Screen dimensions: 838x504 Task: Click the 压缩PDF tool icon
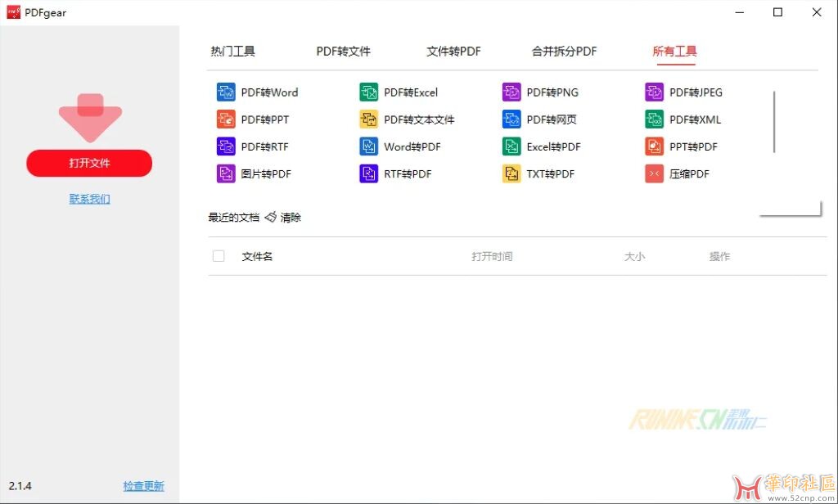(x=654, y=173)
